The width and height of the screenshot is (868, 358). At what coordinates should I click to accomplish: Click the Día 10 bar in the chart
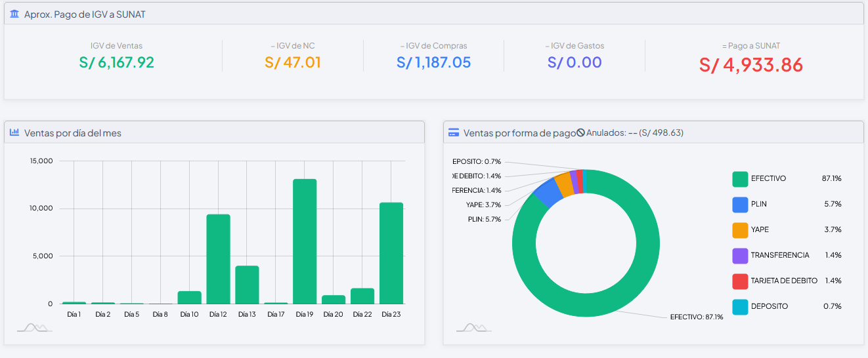pos(189,298)
